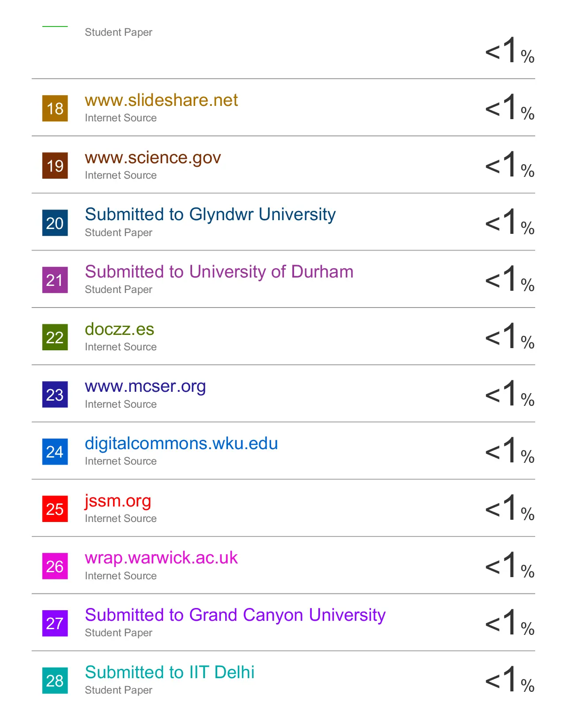Click Submitted to Glyndwr University entry
Viewport: 563px width, 728px height.
pyautogui.click(x=210, y=214)
